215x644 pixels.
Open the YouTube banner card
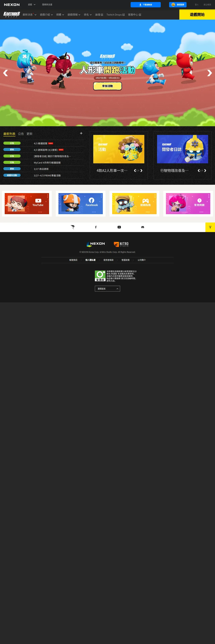coord(27,203)
